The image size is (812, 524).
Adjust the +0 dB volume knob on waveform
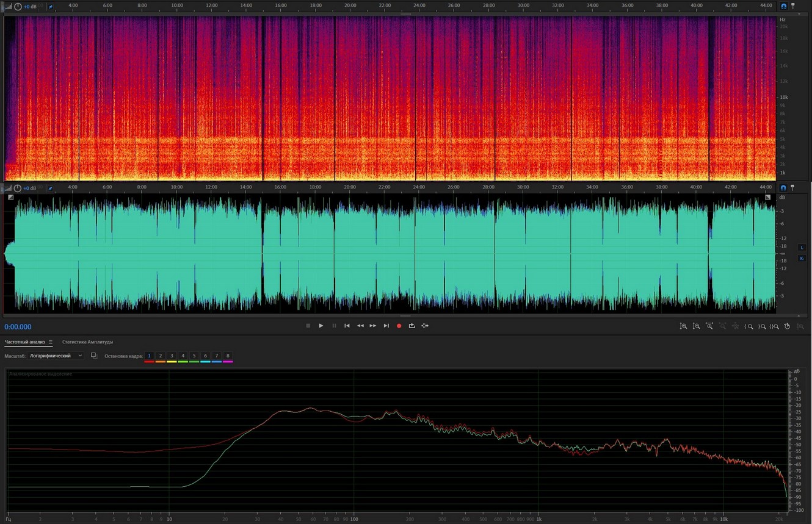pos(18,188)
